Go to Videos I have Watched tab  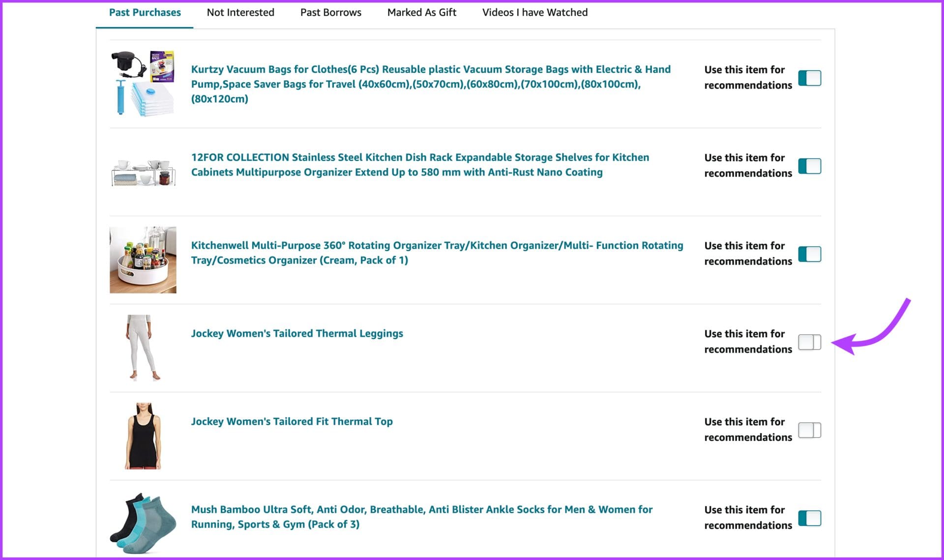click(x=534, y=13)
